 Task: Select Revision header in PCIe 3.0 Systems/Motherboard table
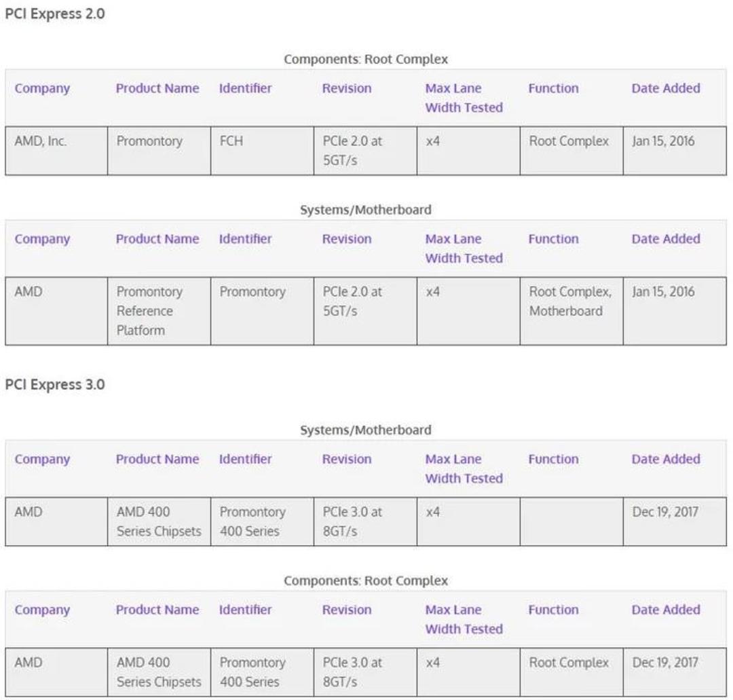[347, 459]
